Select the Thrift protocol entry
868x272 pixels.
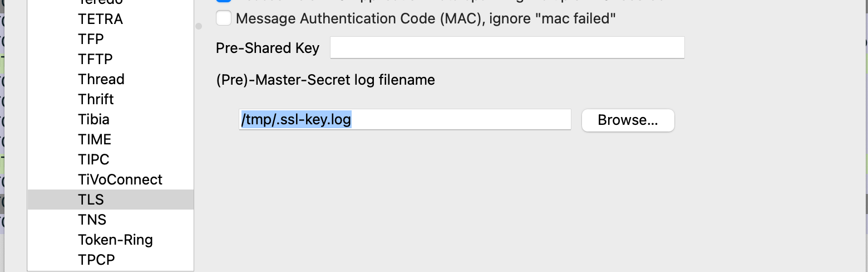tap(96, 99)
